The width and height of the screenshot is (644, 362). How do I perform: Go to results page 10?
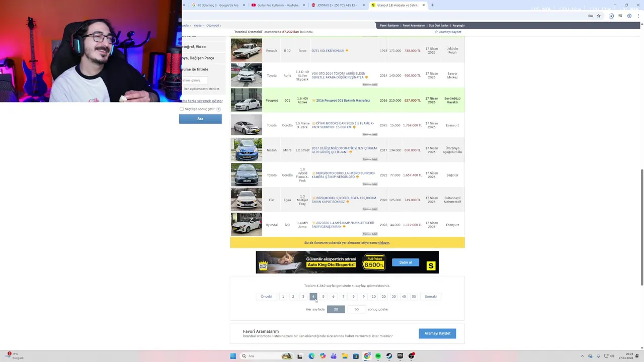pos(373,297)
